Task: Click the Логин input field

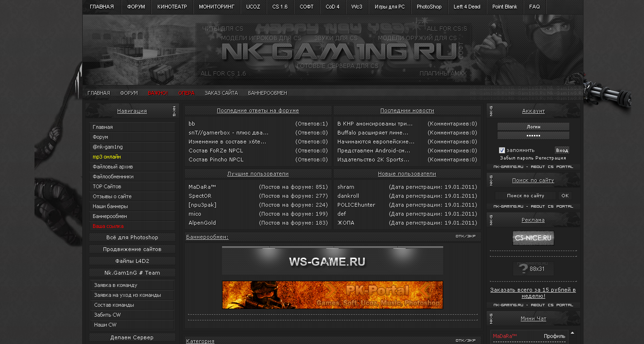Action: pos(533,126)
